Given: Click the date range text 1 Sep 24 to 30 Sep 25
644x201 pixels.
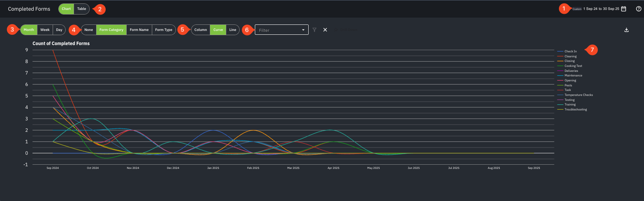Looking at the screenshot, I should pyautogui.click(x=601, y=9).
